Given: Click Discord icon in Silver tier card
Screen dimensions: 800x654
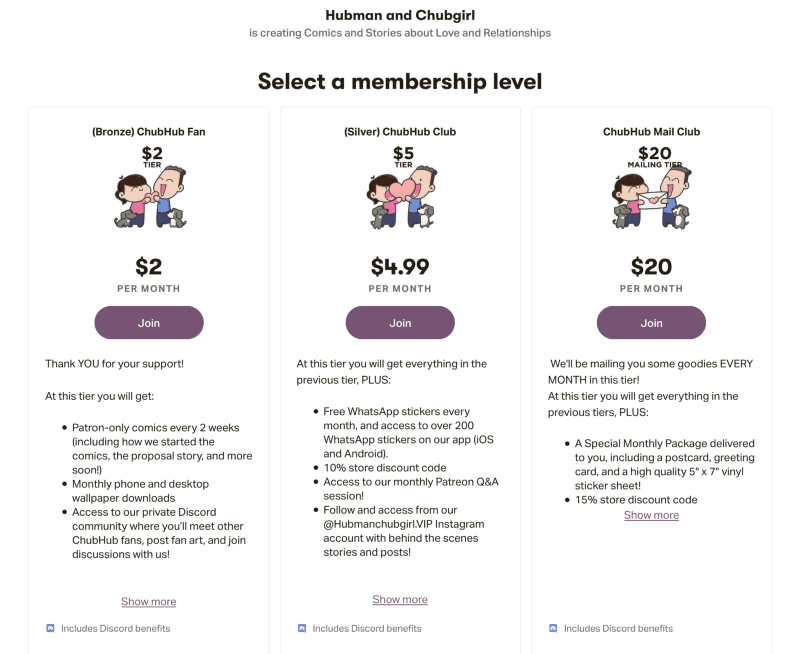Looking at the screenshot, I should pyautogui.click(x=302, y=629).
